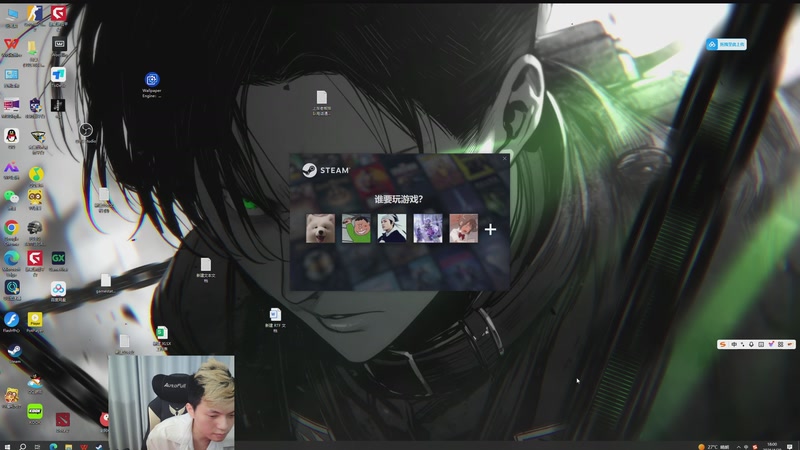This screenshot has width=800, height=450.
Task: Open the KOOK green desktop icon
Action: pos(35,413)
